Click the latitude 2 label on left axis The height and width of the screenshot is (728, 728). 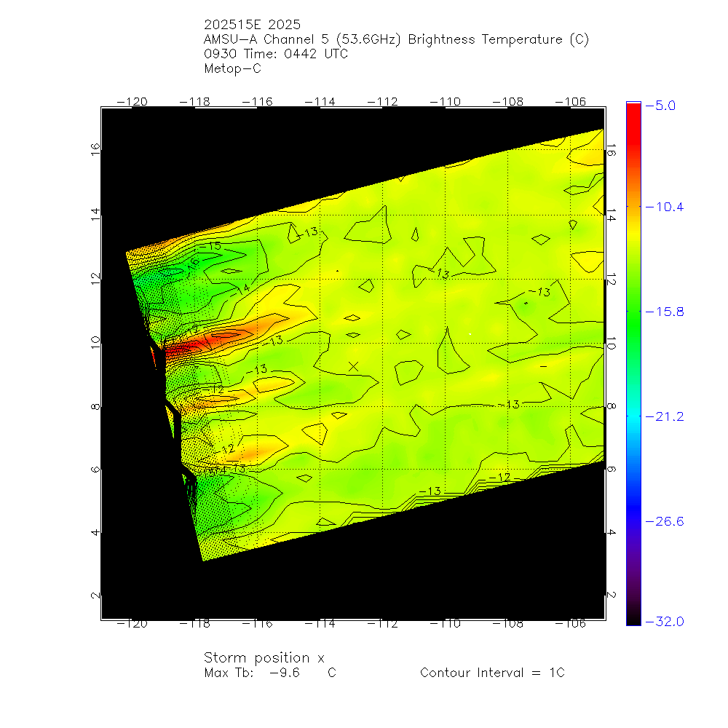click(x=95, y=596)
